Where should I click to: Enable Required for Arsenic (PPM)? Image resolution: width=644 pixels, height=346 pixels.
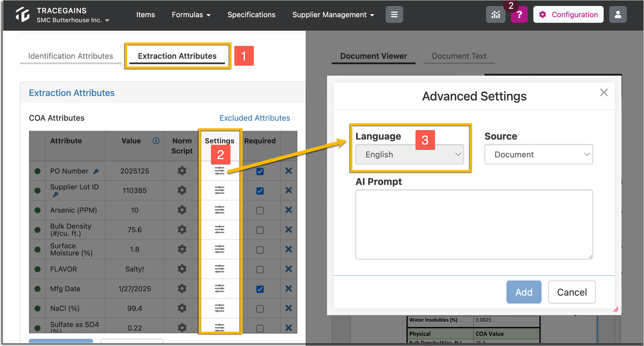260,210
